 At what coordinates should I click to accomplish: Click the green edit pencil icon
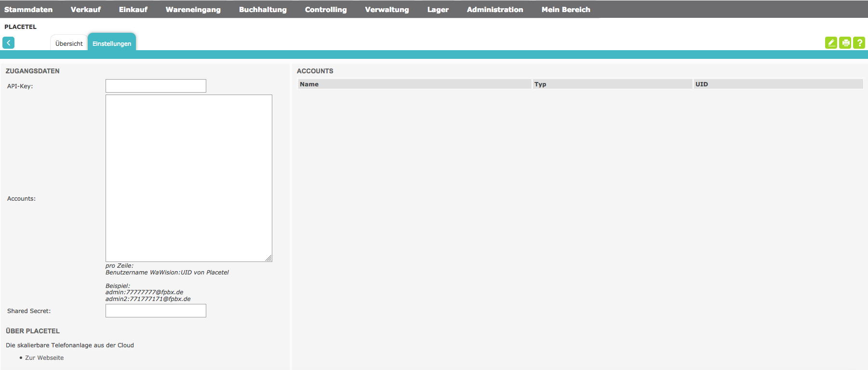point(831,43)
